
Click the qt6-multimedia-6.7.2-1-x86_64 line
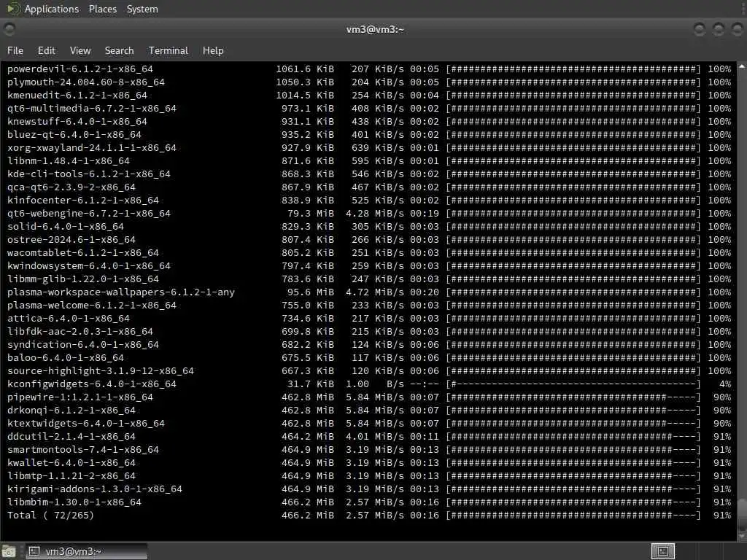click(369, 108)
